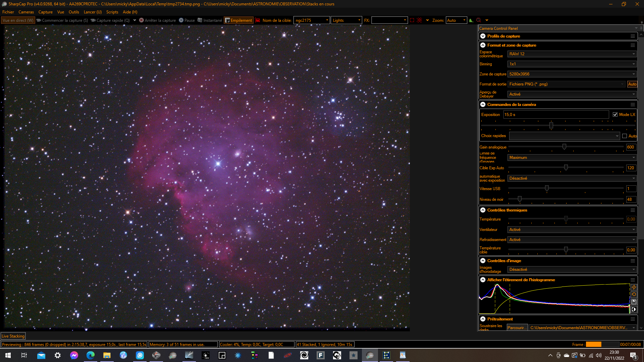Enable the Auto exposure checkbox

pyautogui.click(x=625, y=136)
